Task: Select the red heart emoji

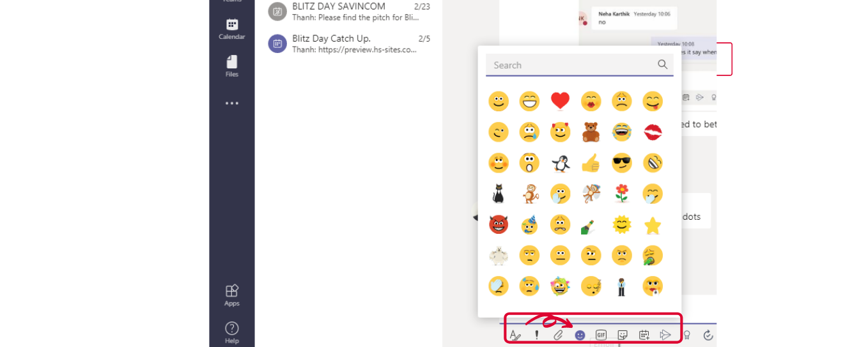Action: tap(560, 101)
